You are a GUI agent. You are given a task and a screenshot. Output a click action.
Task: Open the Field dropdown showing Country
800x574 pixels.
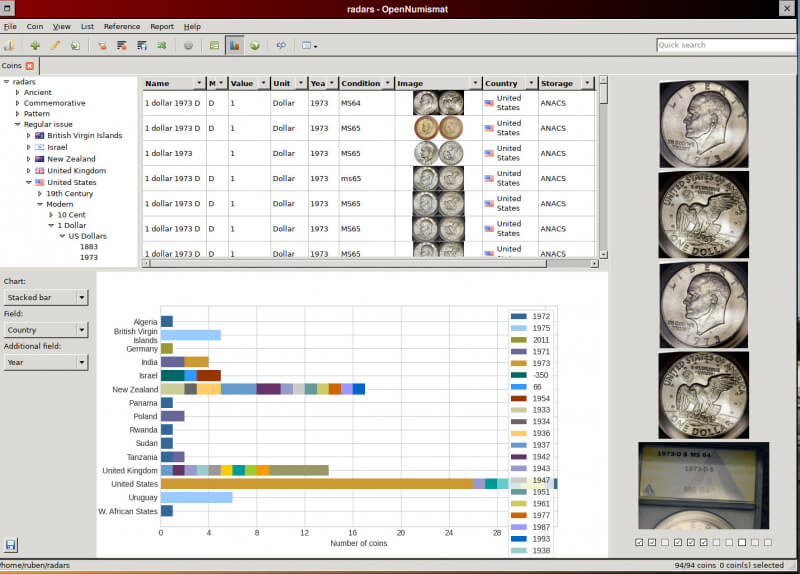coord(46,330)
